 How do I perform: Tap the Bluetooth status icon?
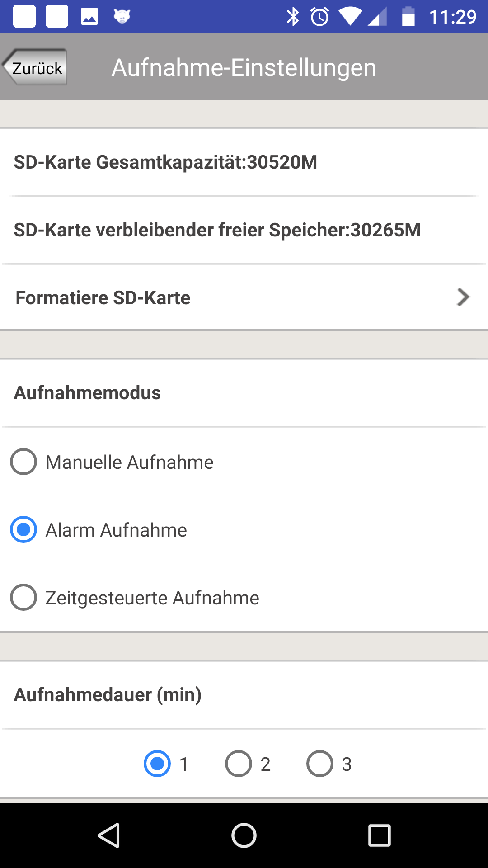click(x=293, y=17)
